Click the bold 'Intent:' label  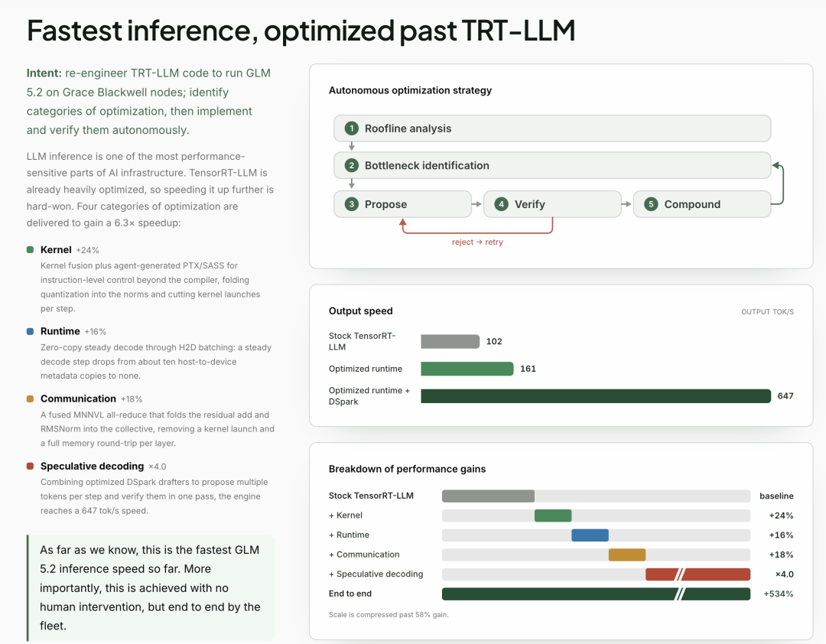[44, 73]
